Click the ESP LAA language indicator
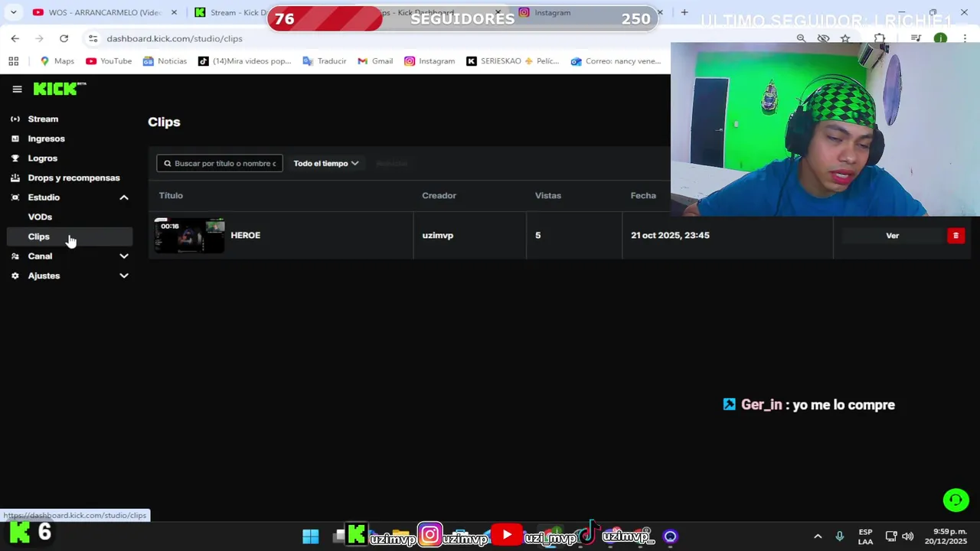 click(865, 536)
